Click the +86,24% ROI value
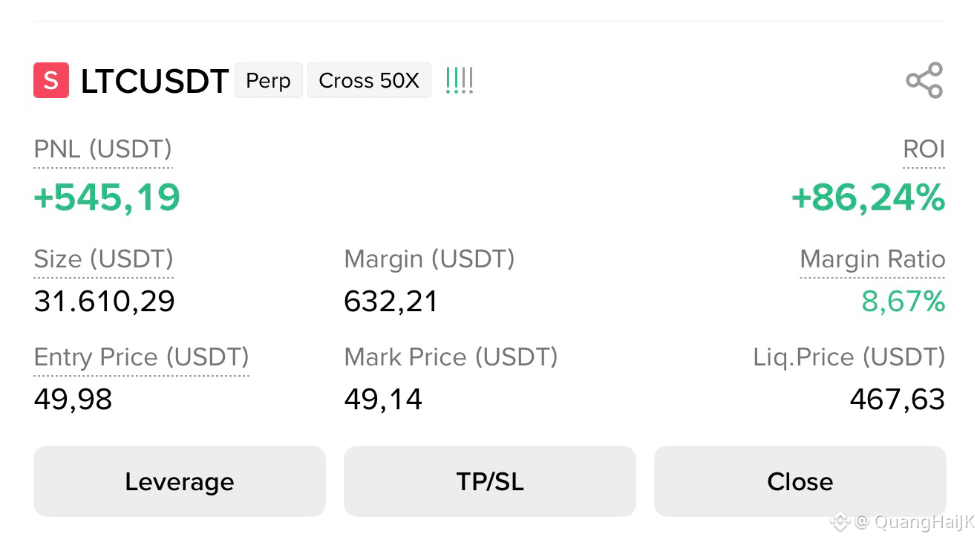The image size is (980, 540). (x=868, y=198)
